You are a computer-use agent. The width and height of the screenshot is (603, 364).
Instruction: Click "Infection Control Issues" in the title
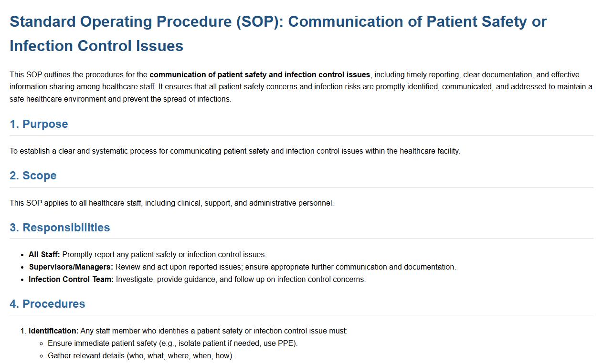coord(96,46)
